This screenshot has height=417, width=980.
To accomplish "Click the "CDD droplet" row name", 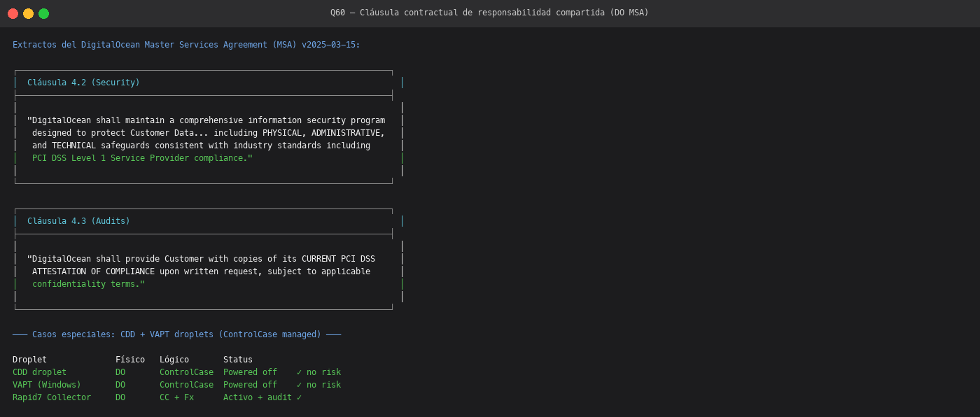I will 39,372.
